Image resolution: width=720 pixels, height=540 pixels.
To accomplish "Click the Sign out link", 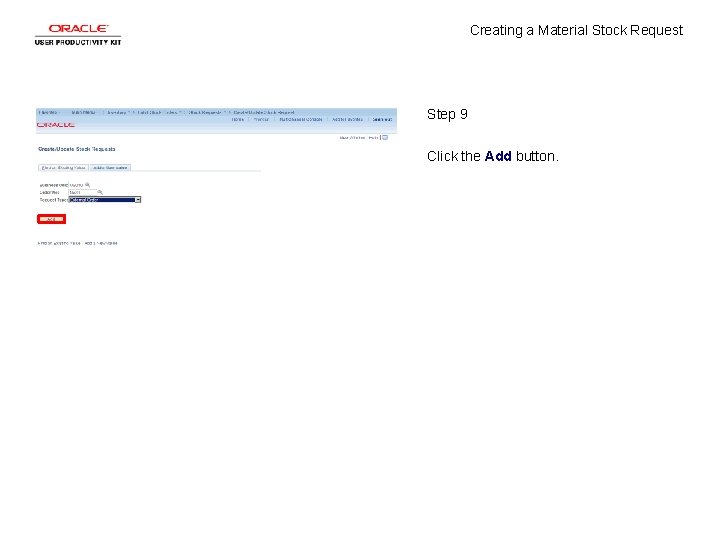I will pos(382,119).
